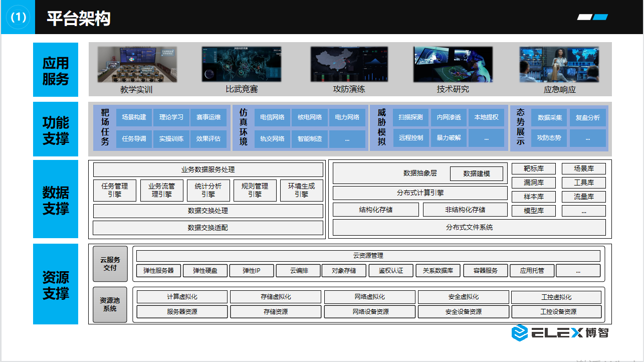This screenshot has height=362, width=644.
Task: Select the 数据支撑 layer label
Action: click(56, 200)
